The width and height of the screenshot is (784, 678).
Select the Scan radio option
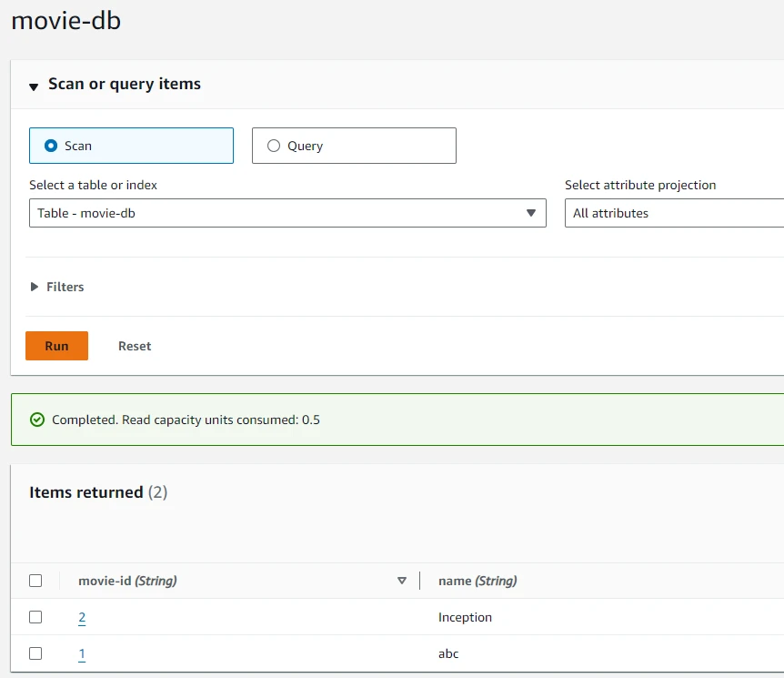(x=51, y=146)
